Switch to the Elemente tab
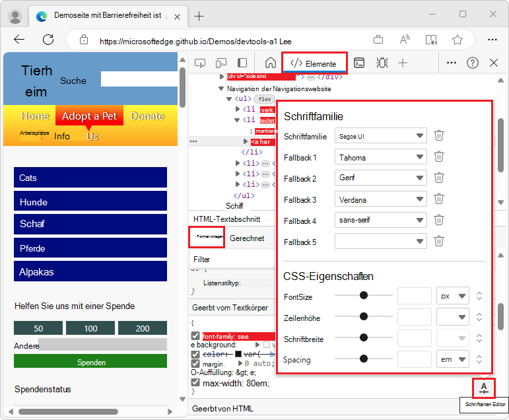 [x=314, y=63]
